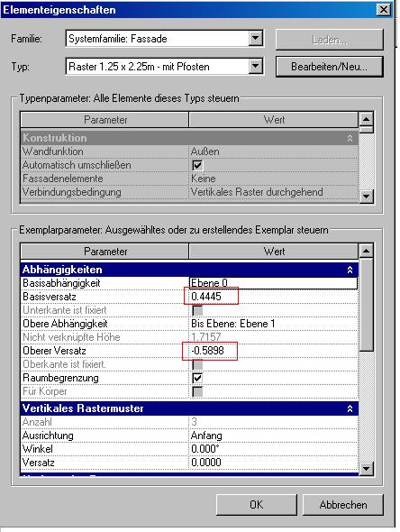Image resolution: width=400 pixels, height=532 pixels.
Task: Collapse the Vertikales Rastermuster section
Action: [x=350, y=408]
